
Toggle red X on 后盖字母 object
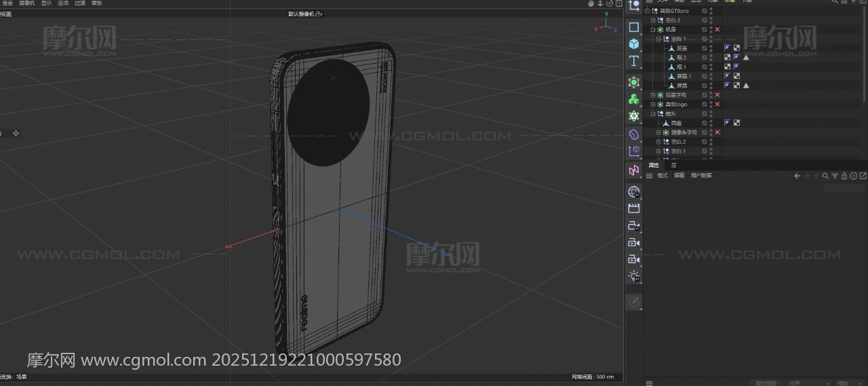[x=717, y=95]
